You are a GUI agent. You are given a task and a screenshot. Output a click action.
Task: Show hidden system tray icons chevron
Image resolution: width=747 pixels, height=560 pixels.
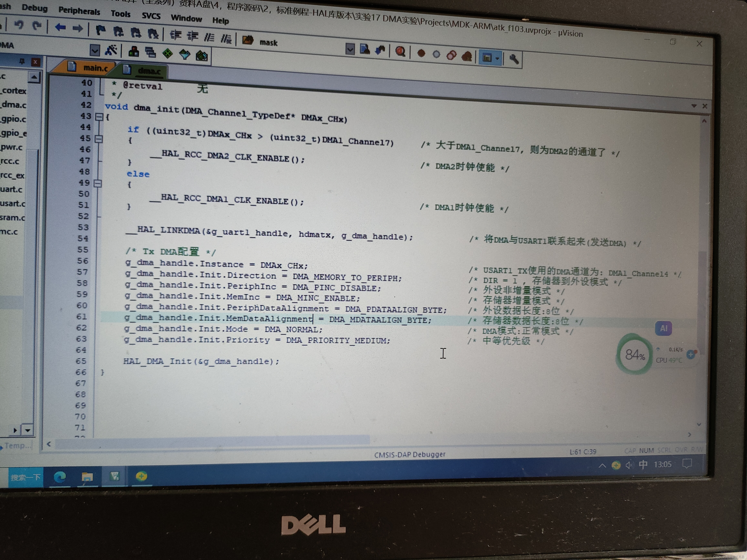coord(602,466)
